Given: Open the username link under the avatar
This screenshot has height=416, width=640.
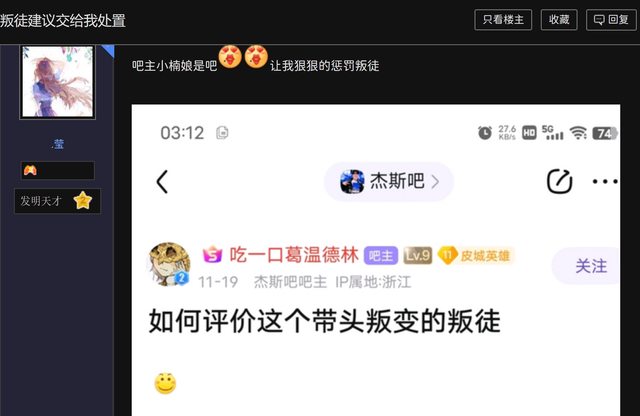Looking at the screenshot, I should (x=58, y=144).
